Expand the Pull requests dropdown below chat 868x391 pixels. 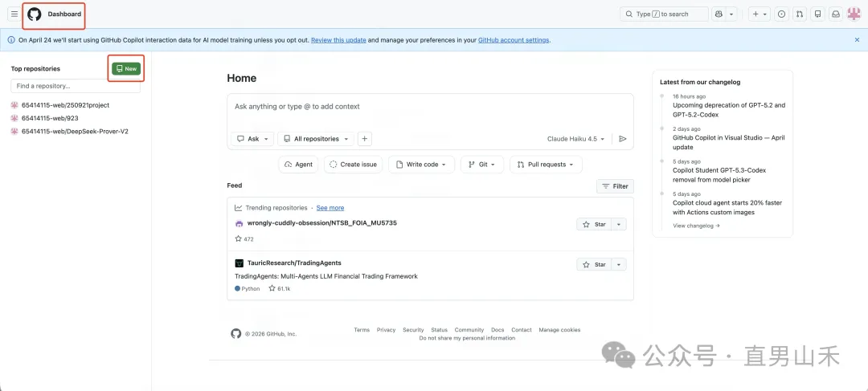tap(546, 165)
